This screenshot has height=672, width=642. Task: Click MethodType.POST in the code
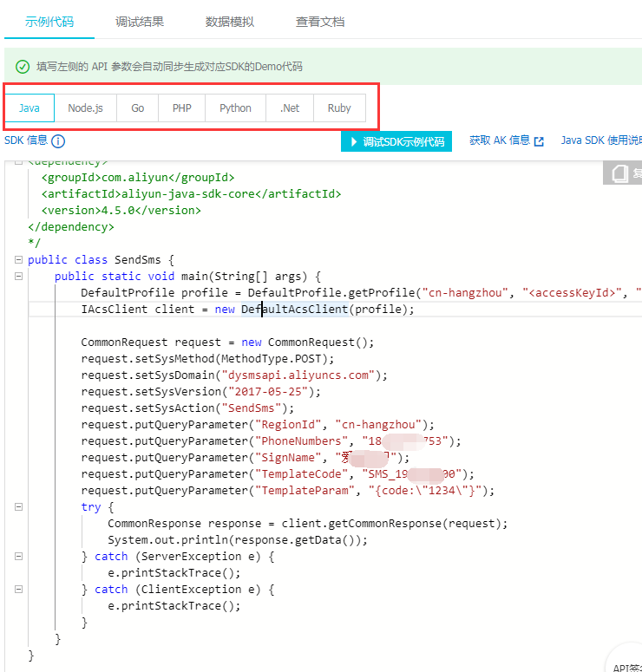(272, 359)
